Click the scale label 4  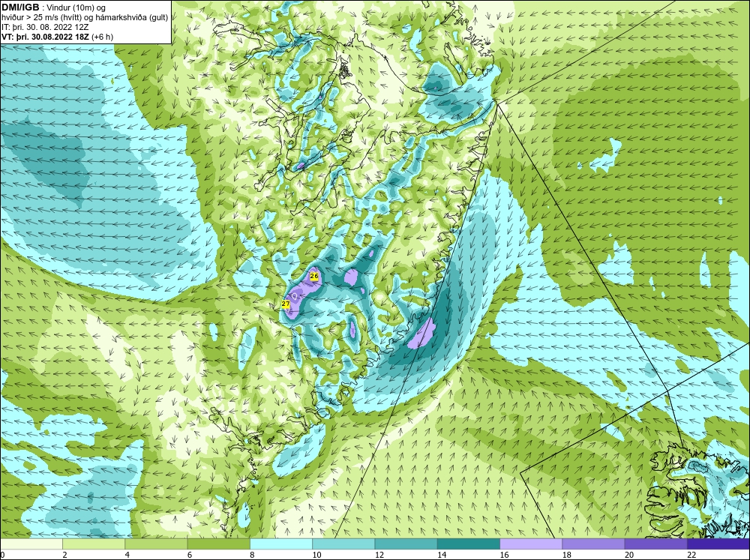click(127, 555)
